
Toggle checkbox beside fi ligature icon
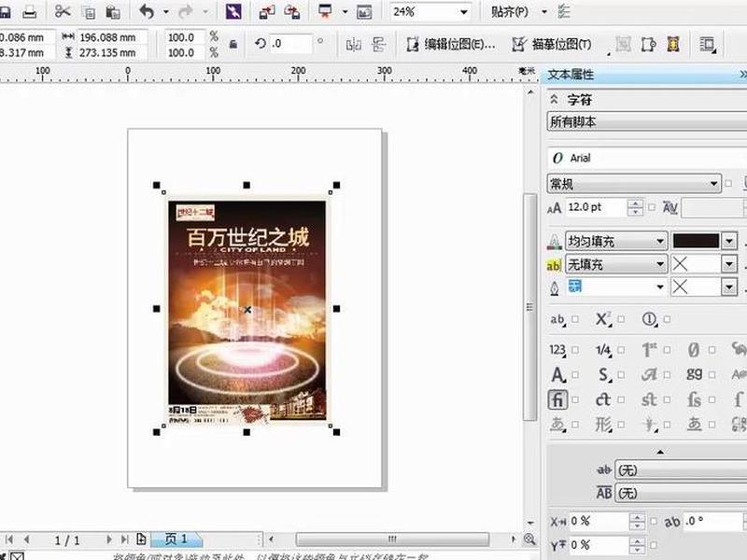pyautogui.click(x=575, y=399)
